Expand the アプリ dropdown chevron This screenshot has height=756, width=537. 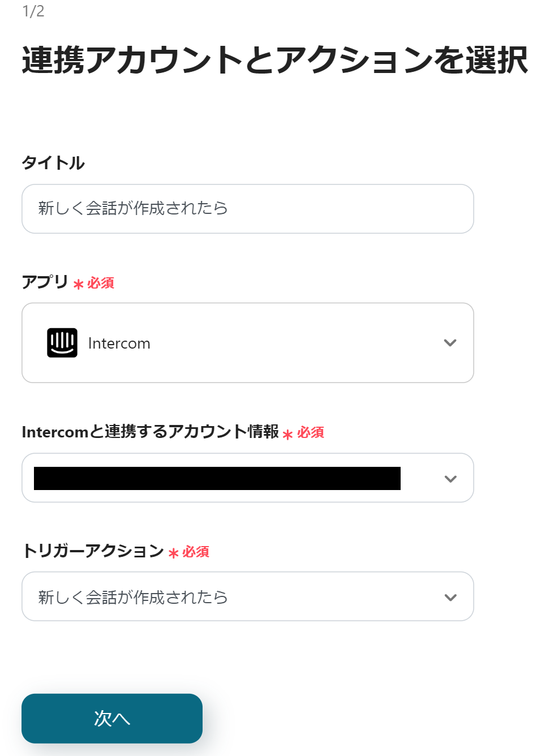450,343
